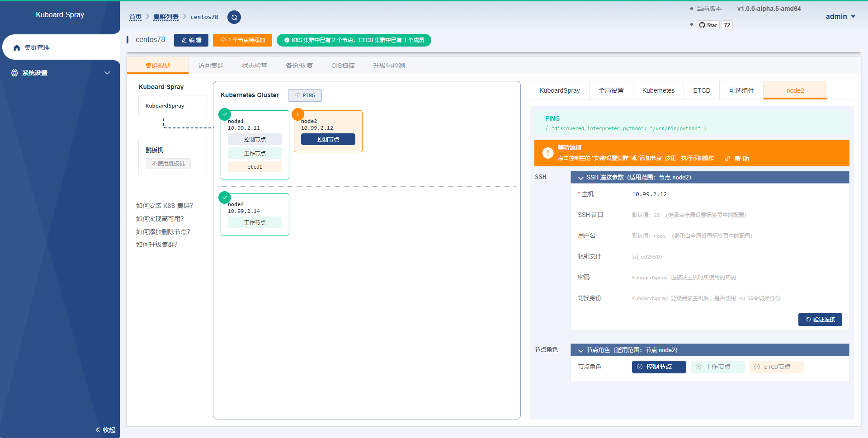The image size is (868, 438).
Task: Go to 集群列表 breadcrumb
Action: [x=166, y=17]
